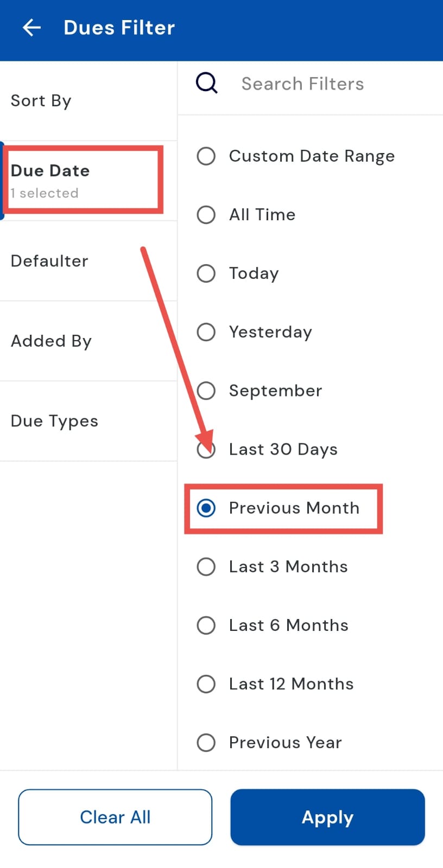This screenshot has height=868, width=443.
Task: Select the Last 6 Months radio button
Action: 206,625
